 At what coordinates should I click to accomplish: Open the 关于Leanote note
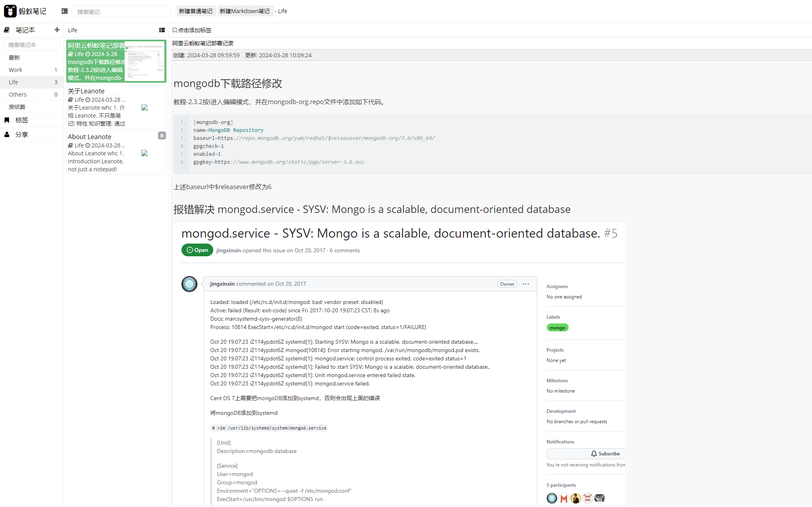pyautogui.click(x=116, y=107)
